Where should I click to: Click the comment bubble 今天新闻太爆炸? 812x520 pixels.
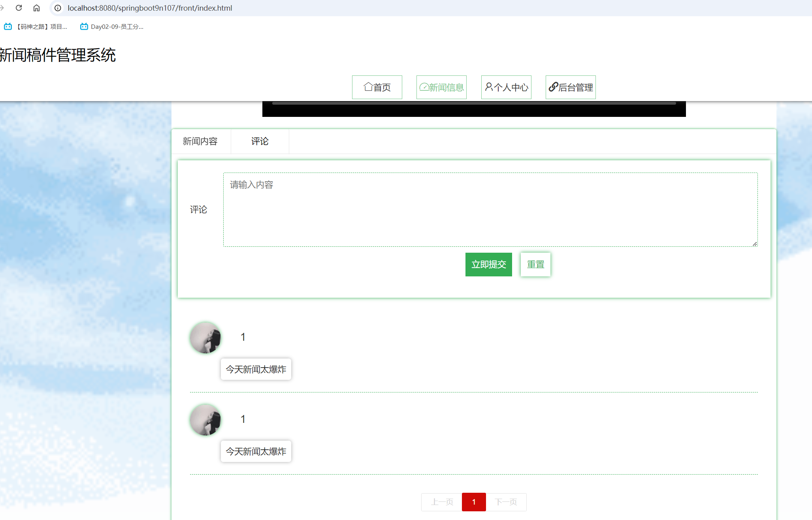tap(256, 369)
